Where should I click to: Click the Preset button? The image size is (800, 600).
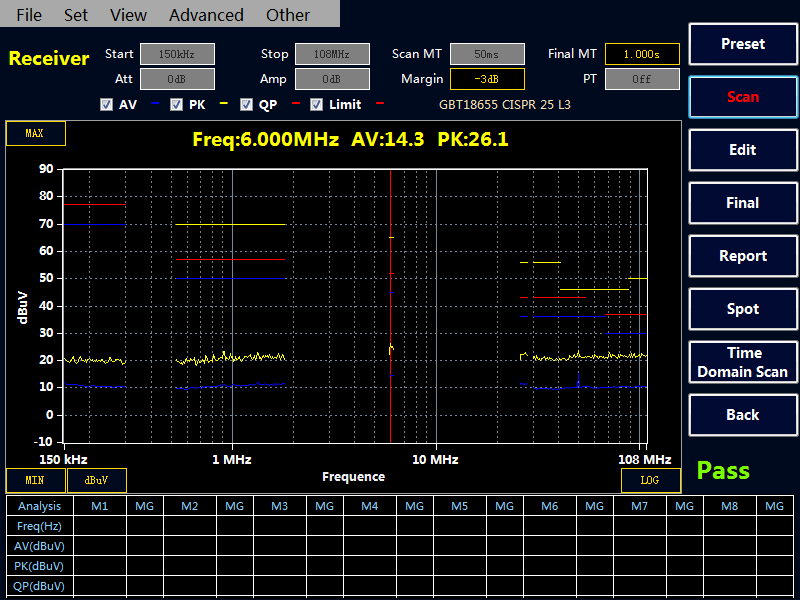[742, 44]
